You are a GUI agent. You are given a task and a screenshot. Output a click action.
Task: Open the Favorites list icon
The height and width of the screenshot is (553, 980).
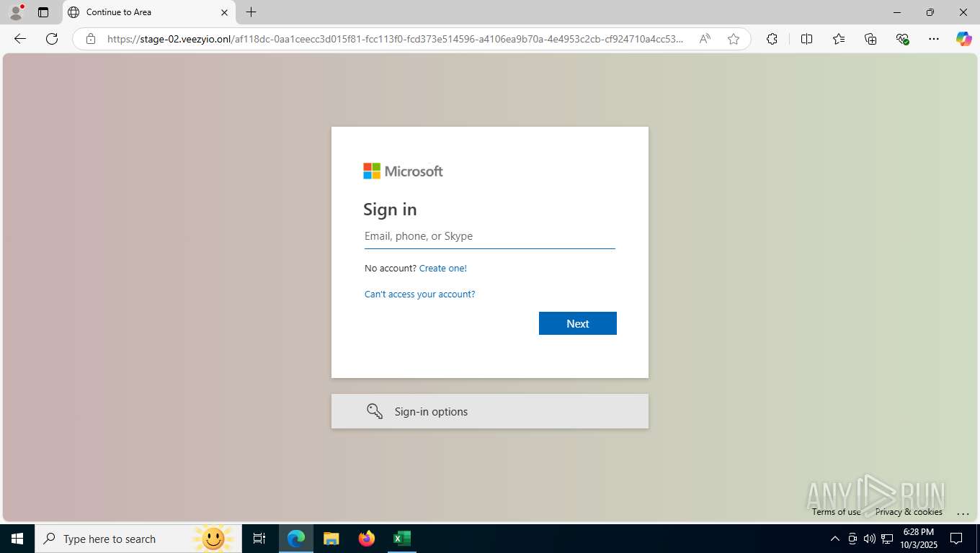pos(839,39)
